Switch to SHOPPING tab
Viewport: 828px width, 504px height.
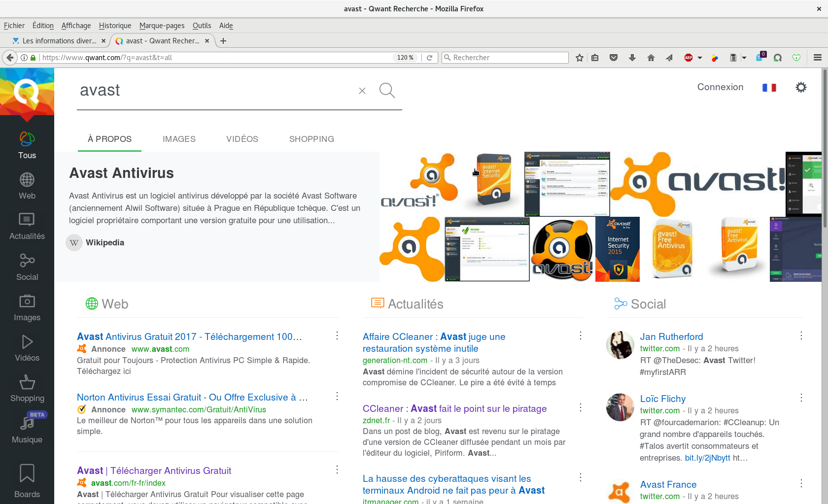(311, 139)
